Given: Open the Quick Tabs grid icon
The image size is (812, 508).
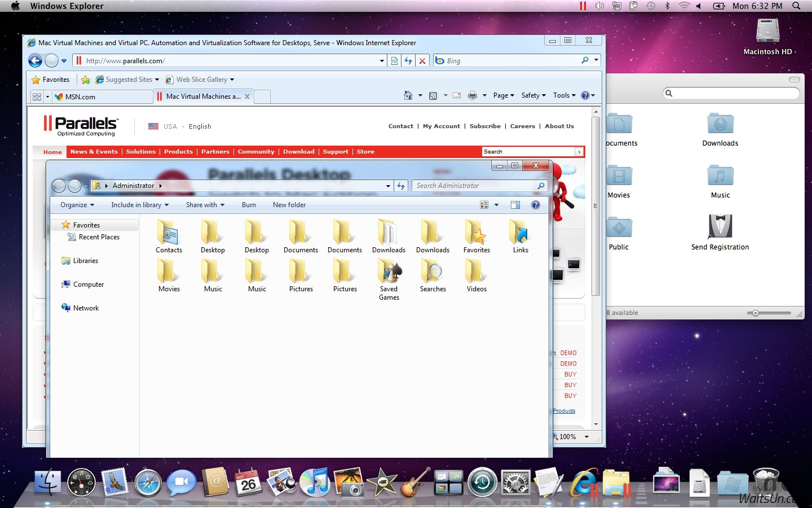Looking at the screenshot, I should (x=37, y=97).
